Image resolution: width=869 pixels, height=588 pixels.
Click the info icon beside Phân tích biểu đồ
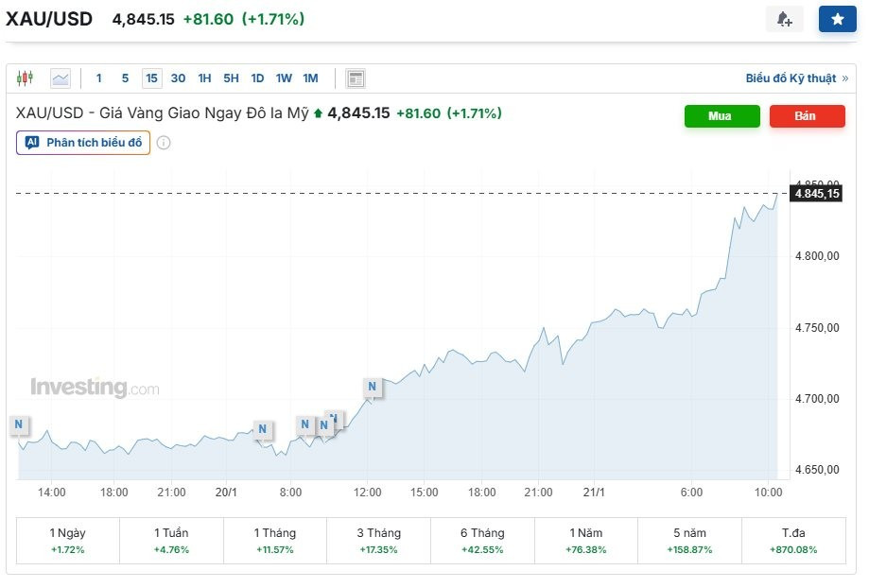coord(164,143)
